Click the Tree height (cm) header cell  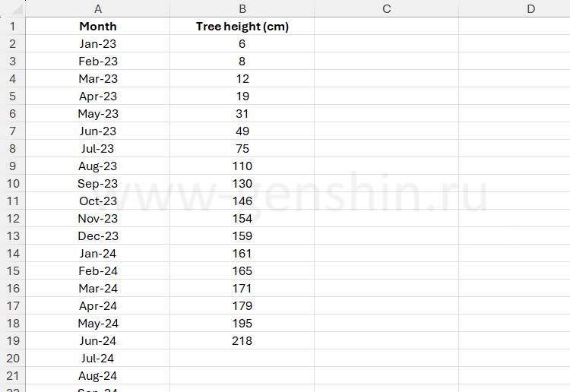242,26
